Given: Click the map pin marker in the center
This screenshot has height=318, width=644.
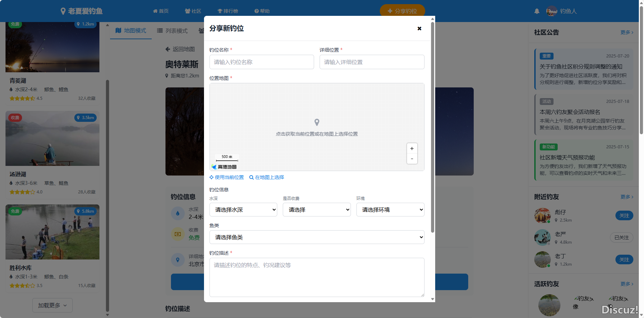Looking at the screenshot, I should (x=317, y=122).
